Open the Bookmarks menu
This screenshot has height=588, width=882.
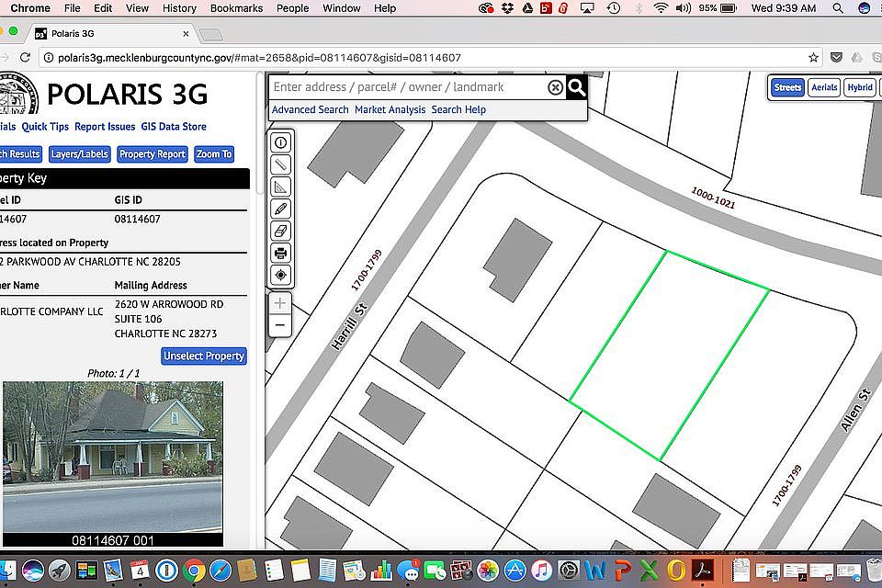(236, 8)
